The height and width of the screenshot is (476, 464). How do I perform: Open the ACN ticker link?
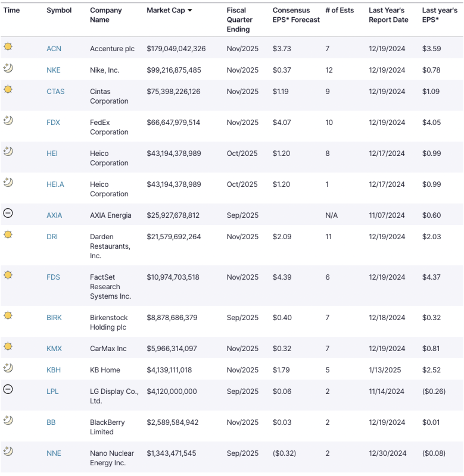(x=54, y=49)
